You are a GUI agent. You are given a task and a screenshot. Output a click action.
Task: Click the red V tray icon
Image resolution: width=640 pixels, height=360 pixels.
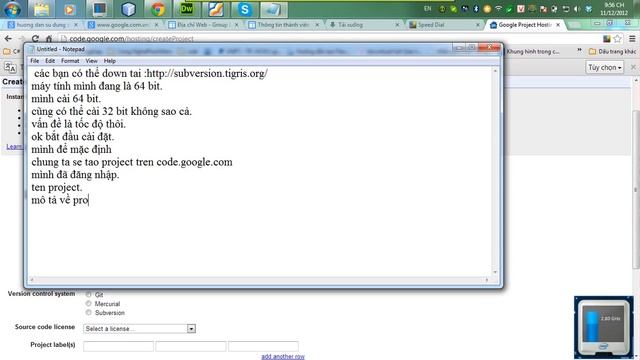(520, 9)
